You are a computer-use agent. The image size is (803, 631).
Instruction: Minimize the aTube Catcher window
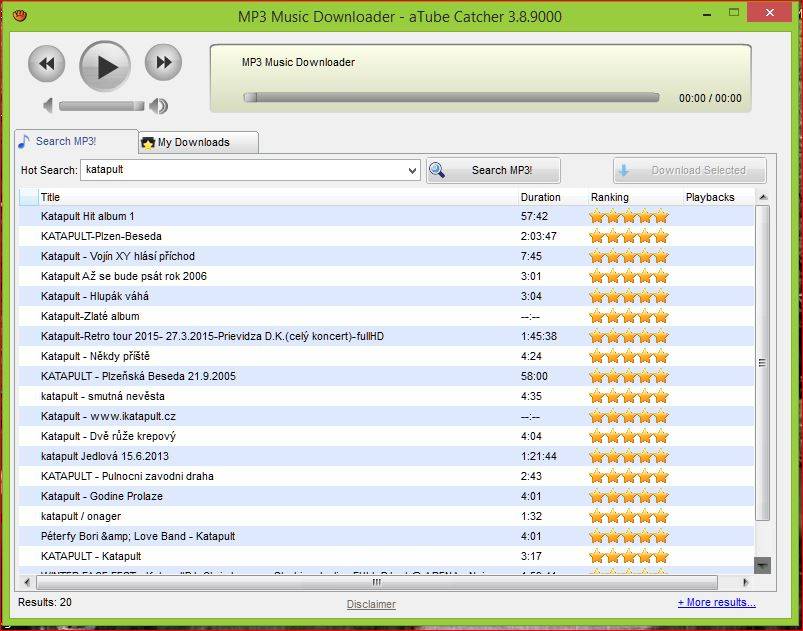pyautogui.click(x=707, y=14)
